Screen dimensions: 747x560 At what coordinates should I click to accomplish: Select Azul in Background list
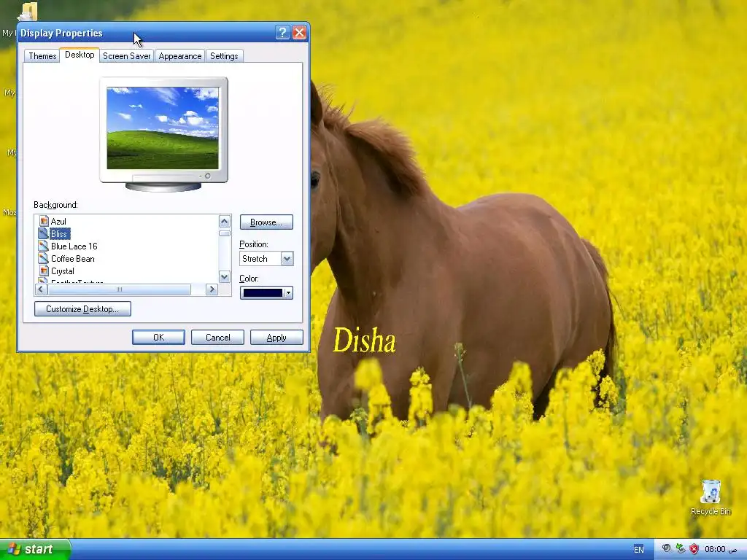58,221
